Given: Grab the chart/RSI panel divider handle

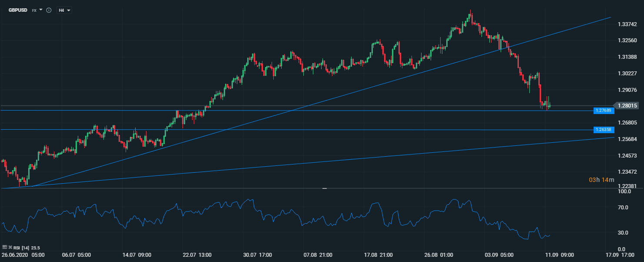Looking at the screenshot, I should click(x=324, y=188).
